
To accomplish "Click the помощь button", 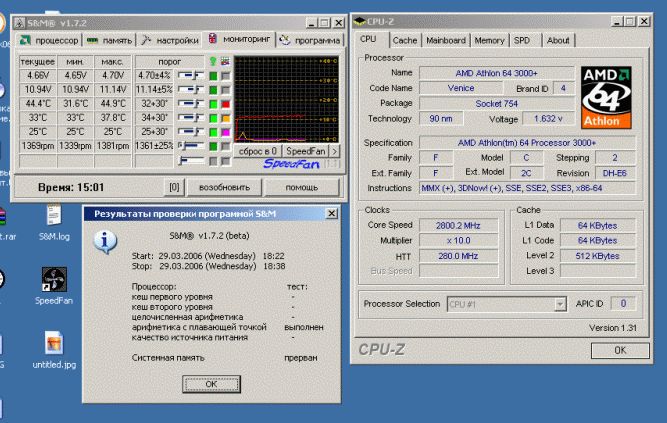I will click(x=302, y=187).
